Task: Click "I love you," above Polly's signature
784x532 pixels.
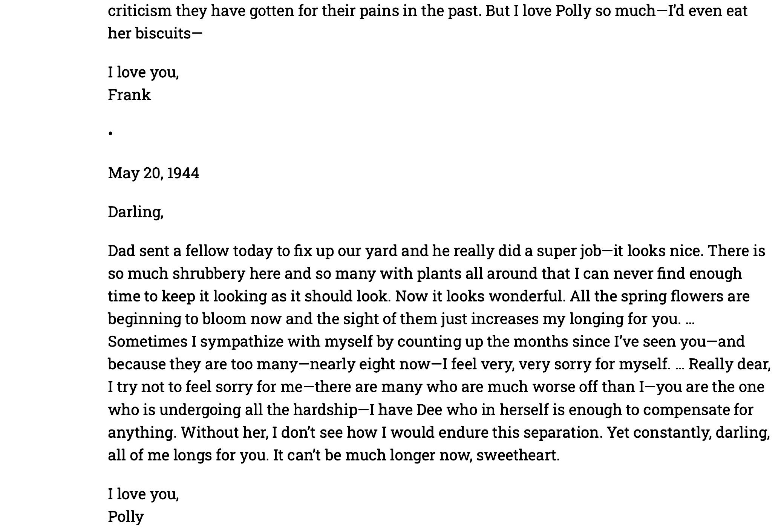Action: tap(143, 494)
